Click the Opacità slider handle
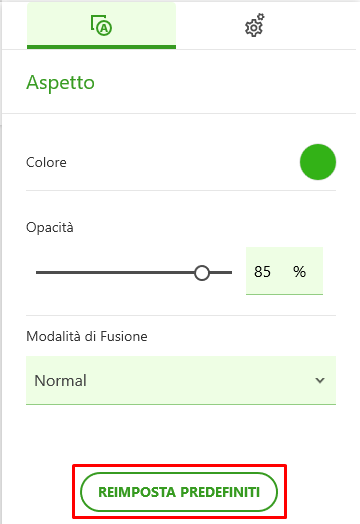The width and height of the screenshot is (360, 524). (202, 273)
